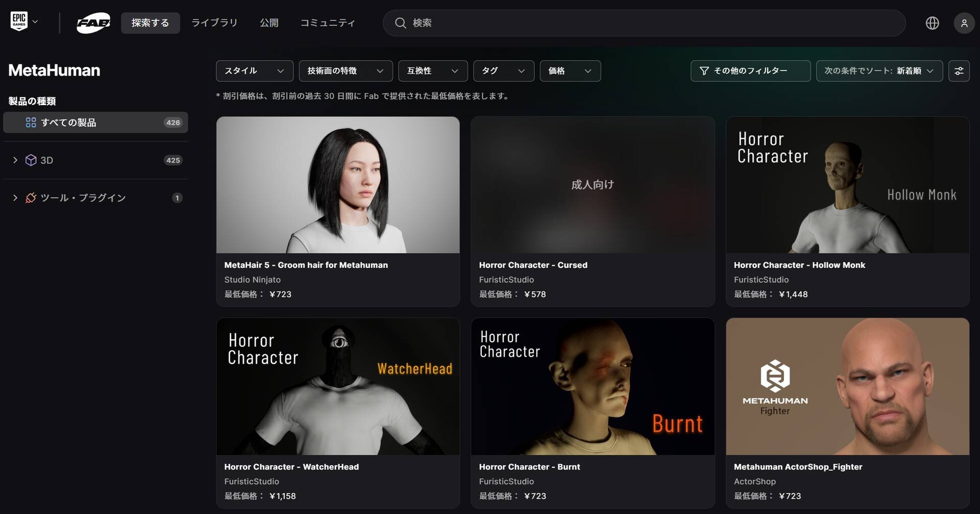Open the sort by 新着順 dropdown
The height and width of the screenshot is (514, 980).
click(x=879, y=71)
